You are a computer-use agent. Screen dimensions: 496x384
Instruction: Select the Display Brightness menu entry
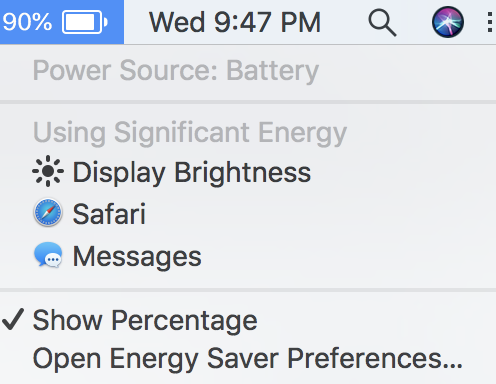click(248, 171)
